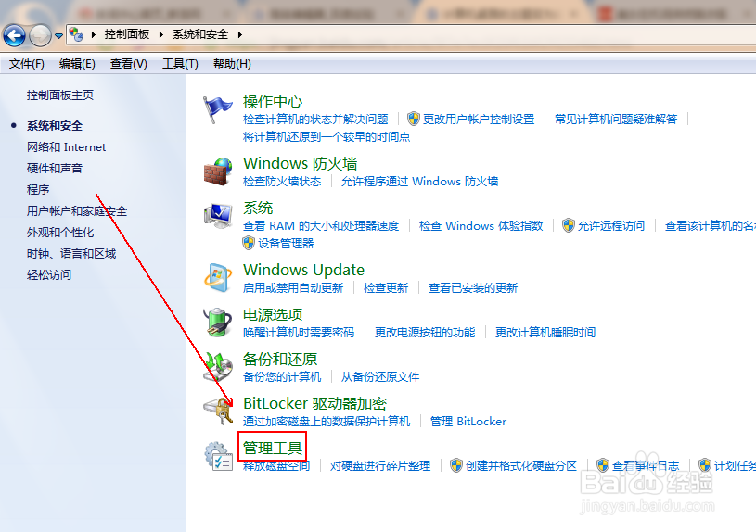Open 用户帐户和家庭安全 category

click(x=77, y=211)
